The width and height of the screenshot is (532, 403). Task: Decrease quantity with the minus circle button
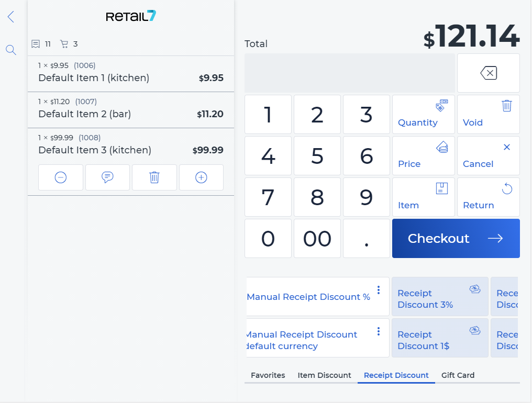pos(61,177)
